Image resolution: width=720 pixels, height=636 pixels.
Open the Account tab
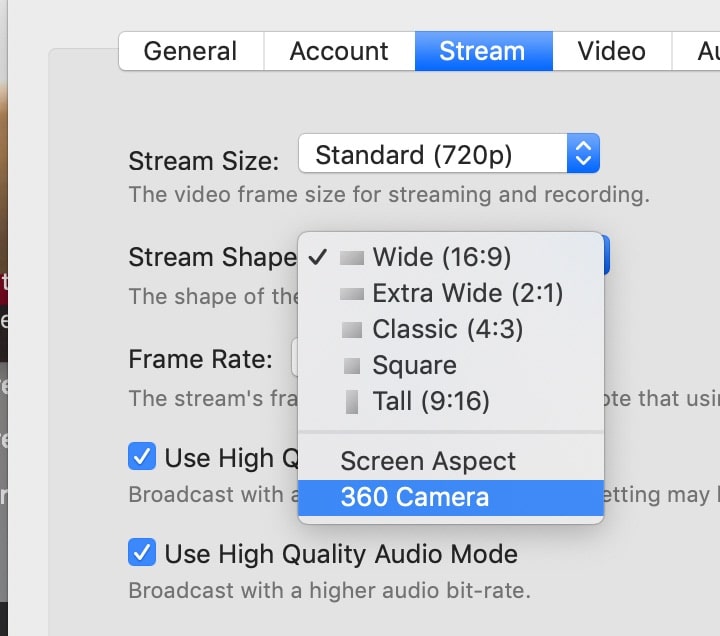coord(339,51)
